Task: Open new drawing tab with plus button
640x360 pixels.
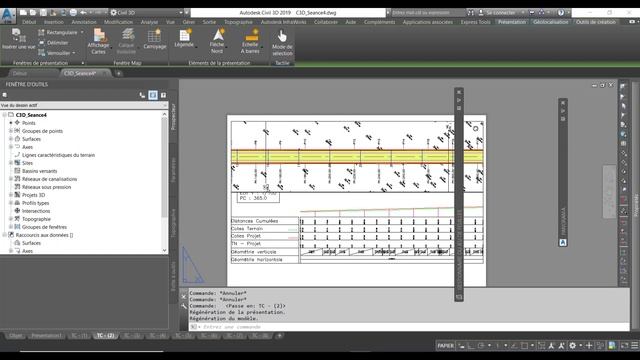Action: point(119,73)
